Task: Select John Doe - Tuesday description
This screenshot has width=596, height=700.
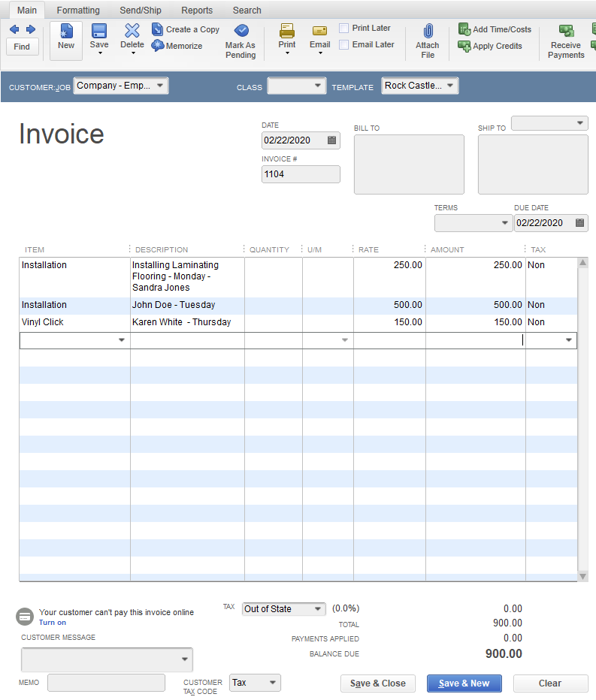Action: click(x=187, y=305)
